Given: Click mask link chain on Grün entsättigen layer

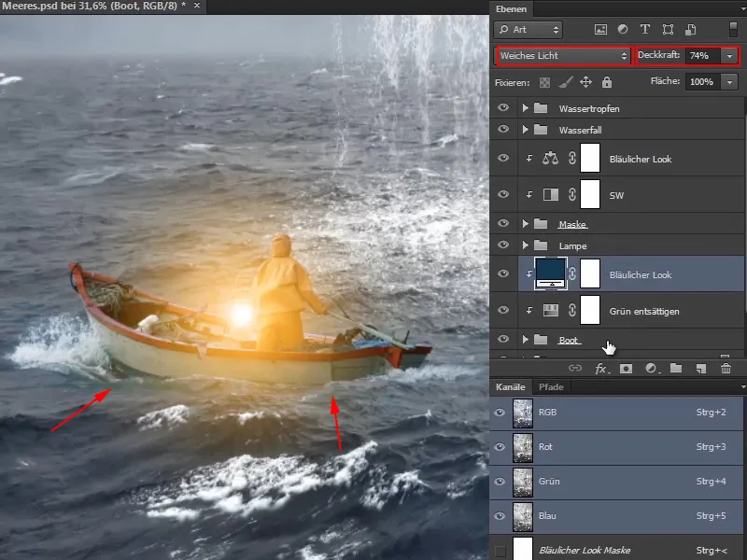Looking at the screenshot, I should [572, 311].
